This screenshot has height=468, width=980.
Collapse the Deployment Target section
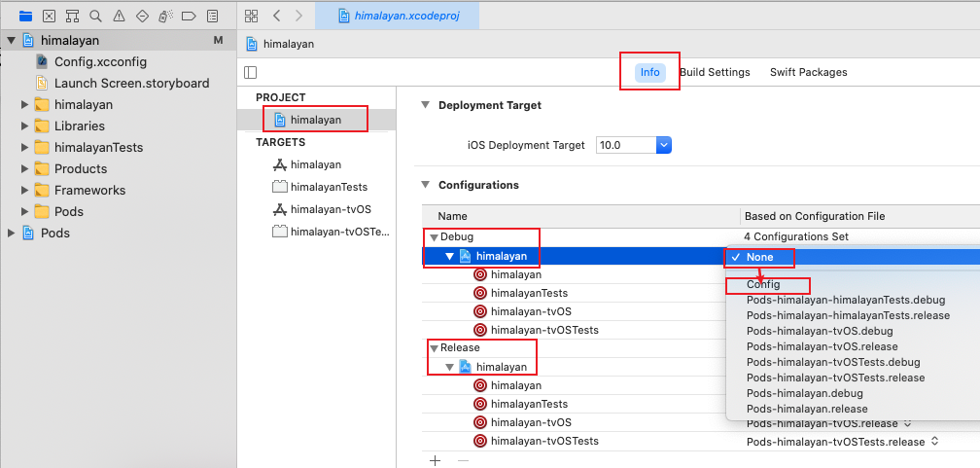point(426,105)
